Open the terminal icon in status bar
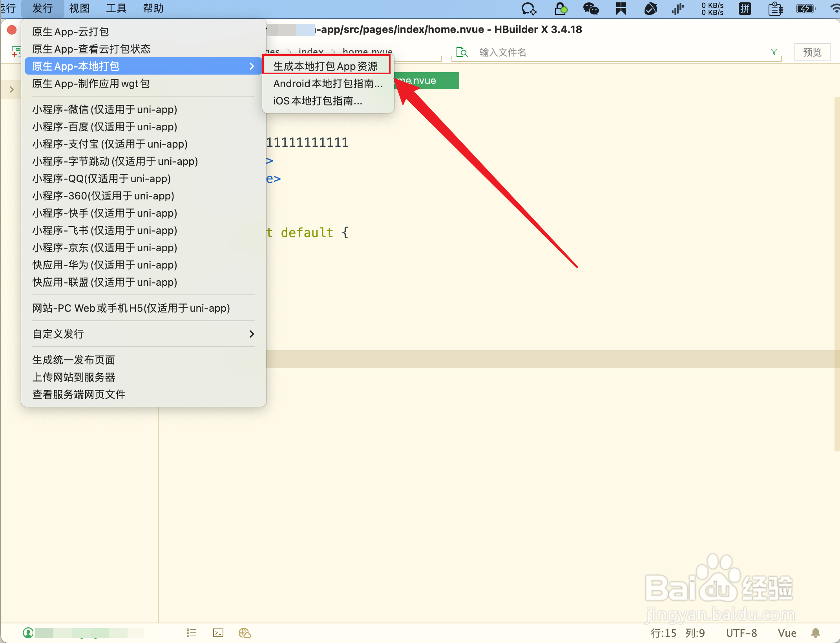The width and height of the screenshot is (840, 643). click(218, 633)
